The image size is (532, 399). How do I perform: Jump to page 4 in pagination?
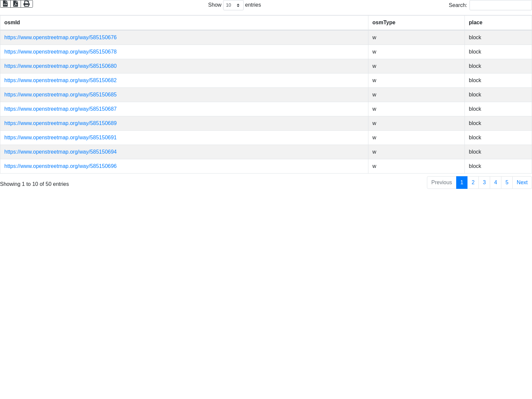(x=495, y=183)
